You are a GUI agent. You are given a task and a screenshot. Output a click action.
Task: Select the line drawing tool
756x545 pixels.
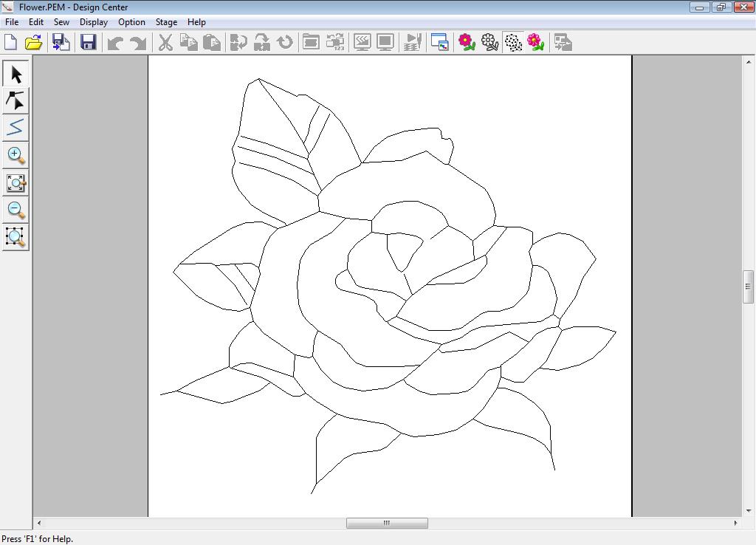16,128
